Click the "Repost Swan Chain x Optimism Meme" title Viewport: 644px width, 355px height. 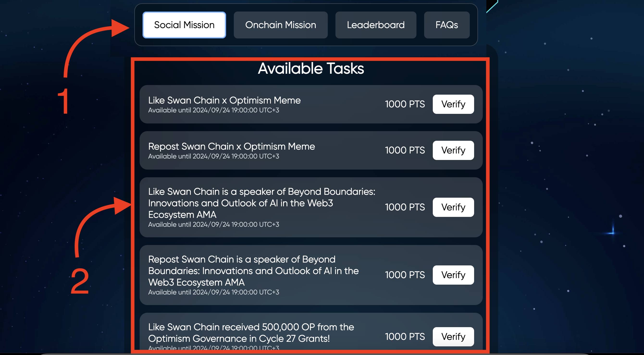tap(231, 147)
